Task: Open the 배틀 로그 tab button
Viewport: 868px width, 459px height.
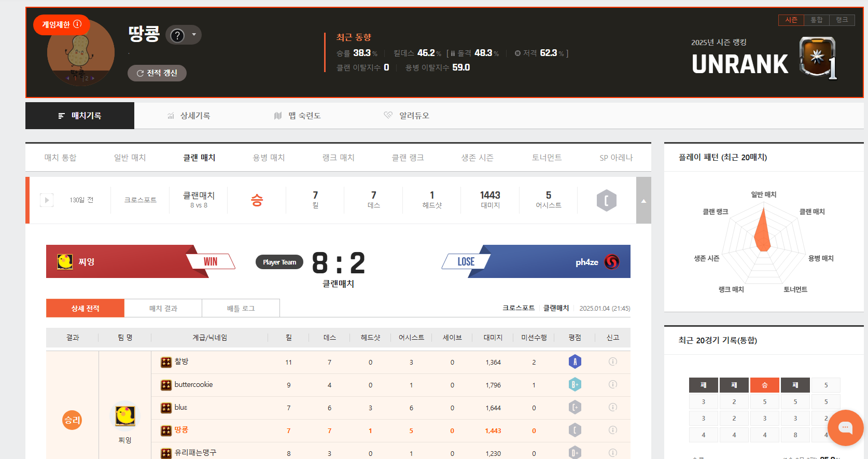Action: pyautogui.click(x=241, y=308)
